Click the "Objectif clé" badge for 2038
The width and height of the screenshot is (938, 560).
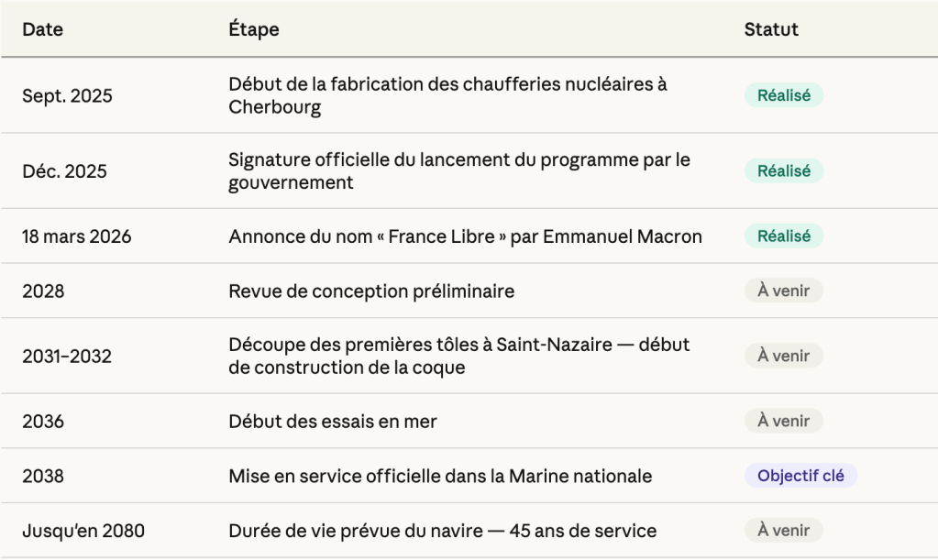(800, 477)
